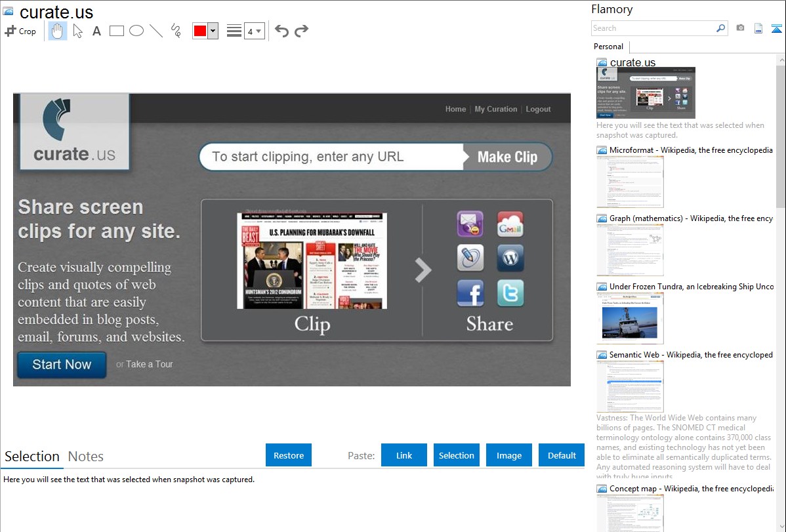Viewport: 786px width, 532px height.
Task: Click the Make Clip button
Action: pos(507,157)
